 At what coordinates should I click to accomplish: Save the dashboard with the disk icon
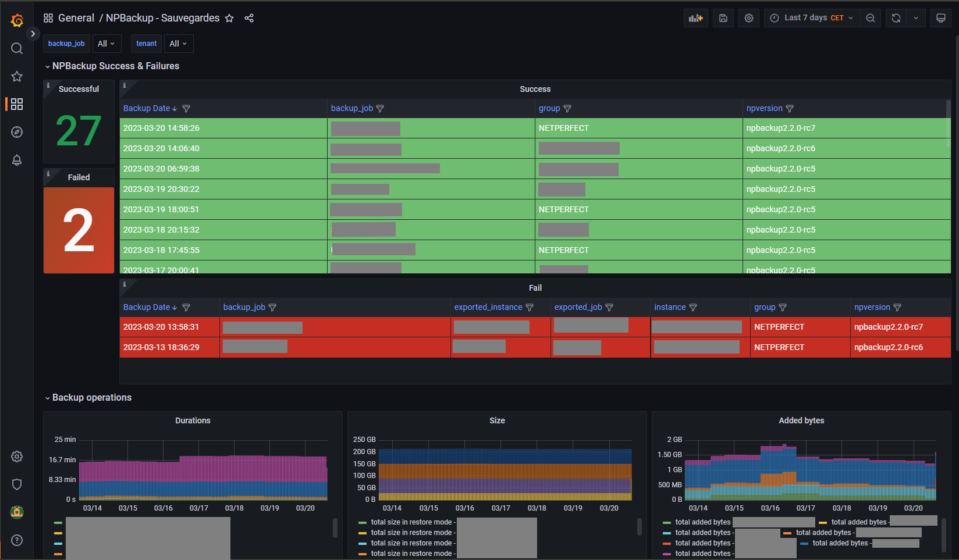(723, 18)
